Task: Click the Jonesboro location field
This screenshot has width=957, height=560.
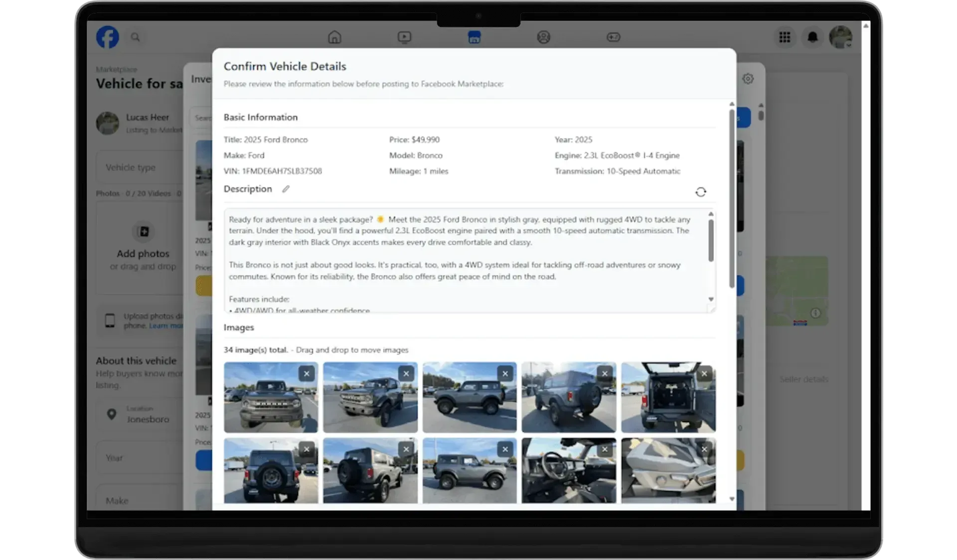Action: point(140,415)
